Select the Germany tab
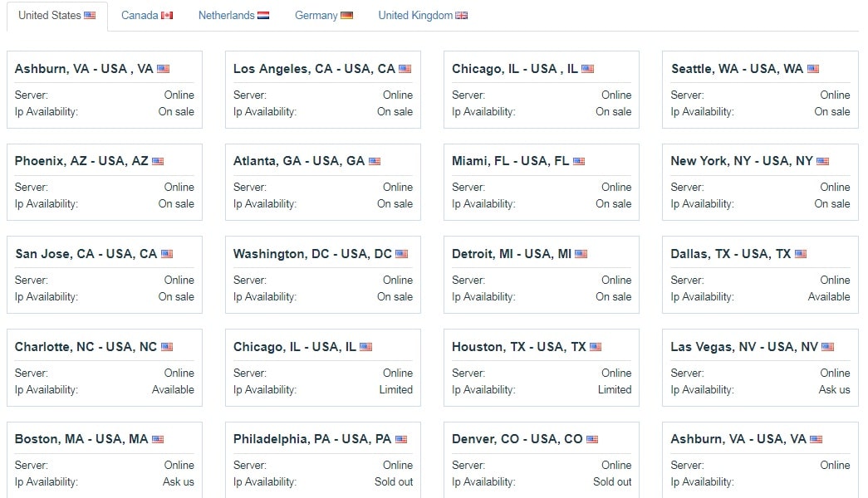868x498 pixels. pyautogui.click(x=323, y=16)
